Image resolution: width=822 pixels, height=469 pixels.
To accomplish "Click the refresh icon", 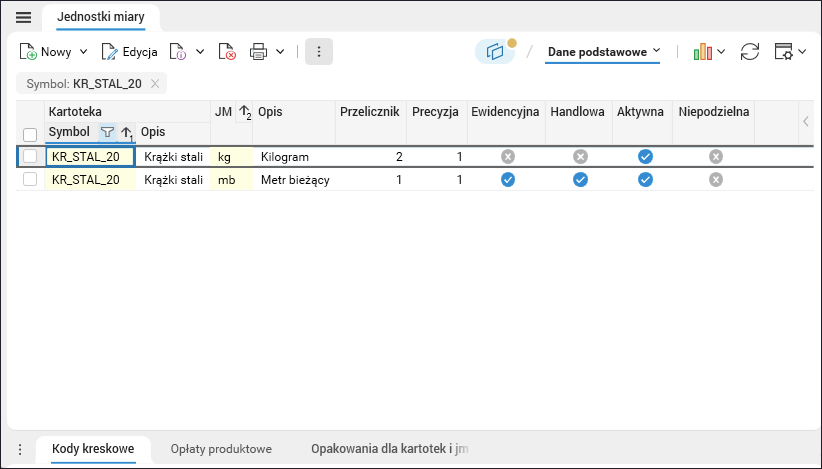I will [750, 52].
